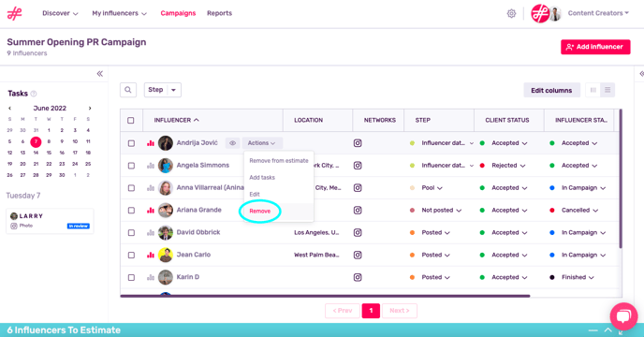Switch to the list view icon

coord(607,90)
